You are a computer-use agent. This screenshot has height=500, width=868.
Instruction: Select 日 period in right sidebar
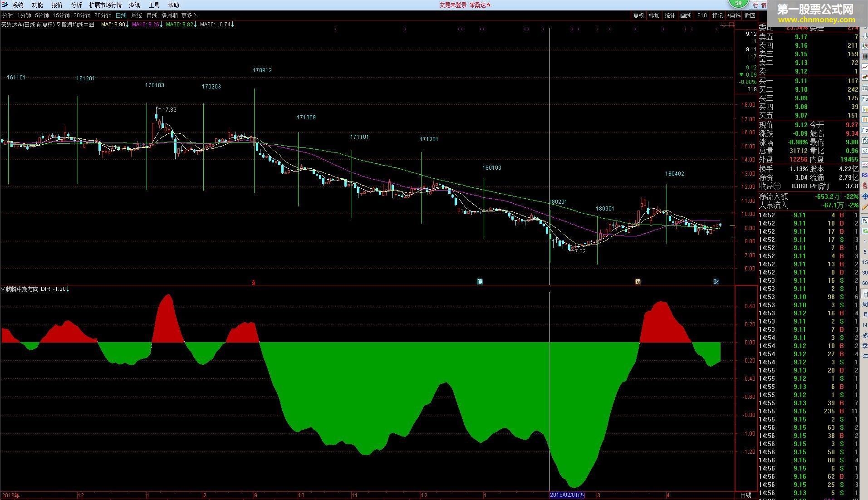(865, 294)
